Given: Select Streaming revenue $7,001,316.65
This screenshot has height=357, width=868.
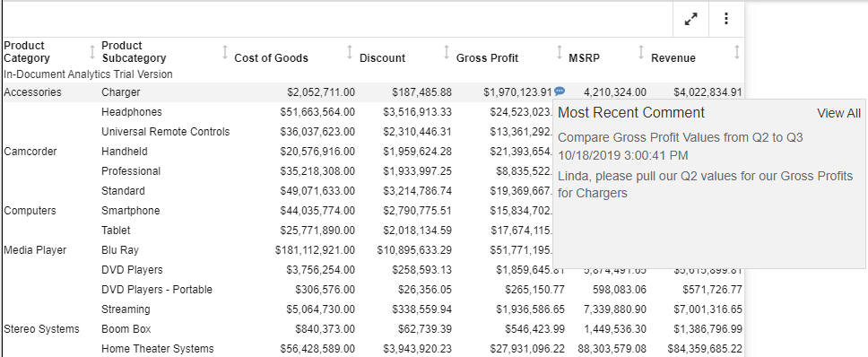Looking at the screenshot, I should (x=708, y=309).
